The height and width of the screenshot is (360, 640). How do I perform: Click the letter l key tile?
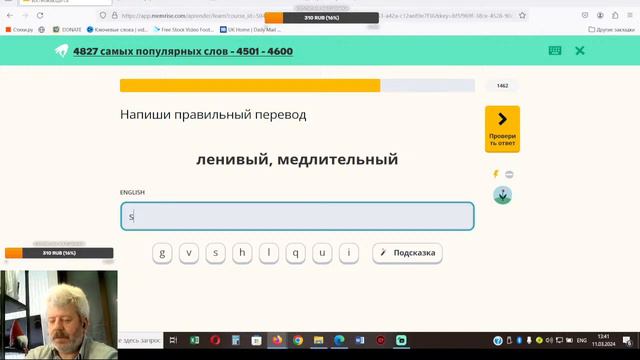pos(269,253)
